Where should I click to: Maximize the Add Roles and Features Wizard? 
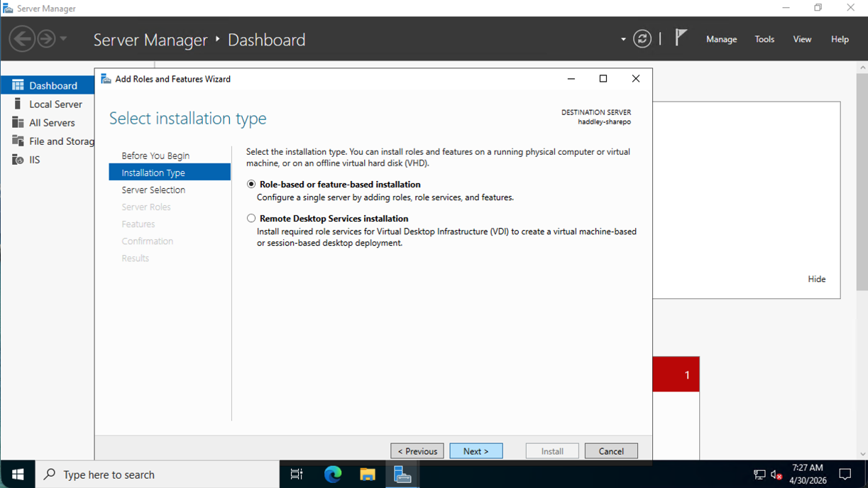pos(603,79)
